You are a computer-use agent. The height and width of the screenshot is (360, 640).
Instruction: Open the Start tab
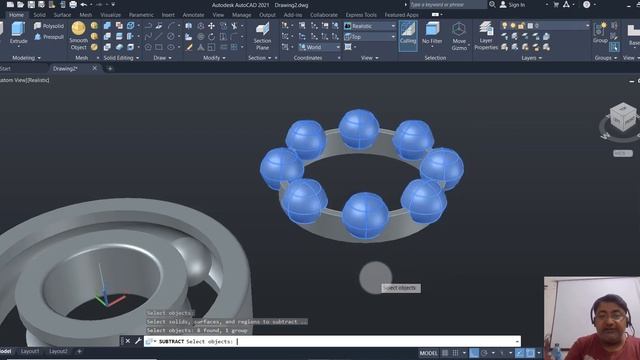[x=5, y=69]
